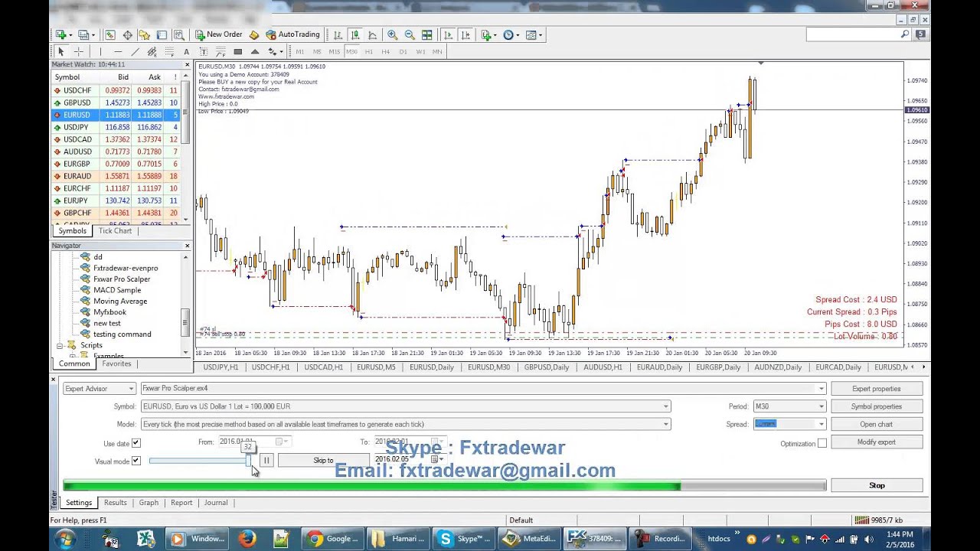Open the Graph tab in tester
980x551 pixels.
[149, 503]
